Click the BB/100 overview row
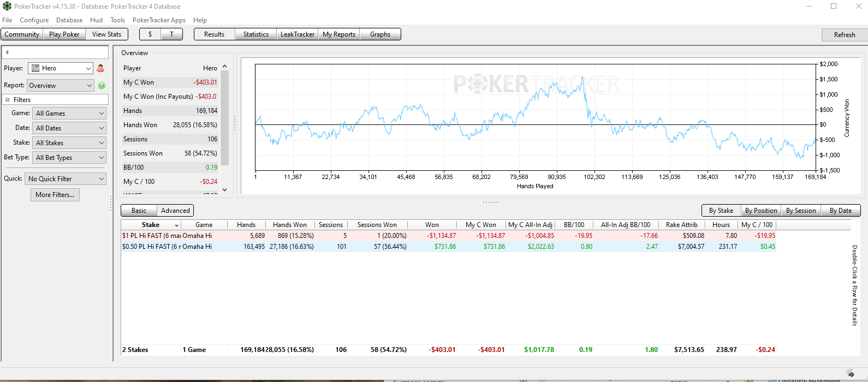 [170, 168]
